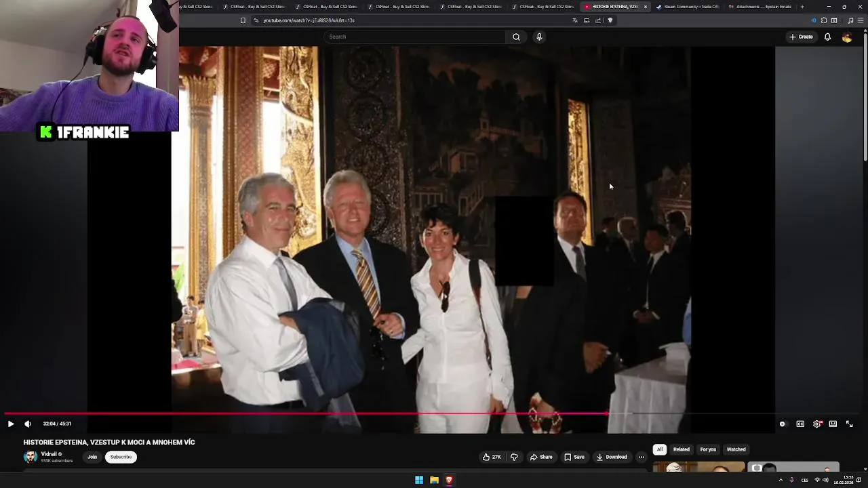The image size is (868, 488).
Task: Switch to theater mode view
Action: tap(833, 424)
